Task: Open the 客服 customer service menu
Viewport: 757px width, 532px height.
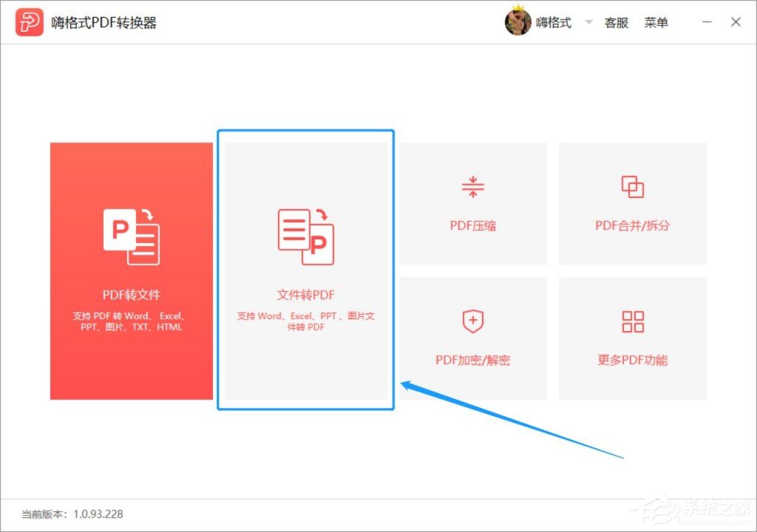Action: 617,22
